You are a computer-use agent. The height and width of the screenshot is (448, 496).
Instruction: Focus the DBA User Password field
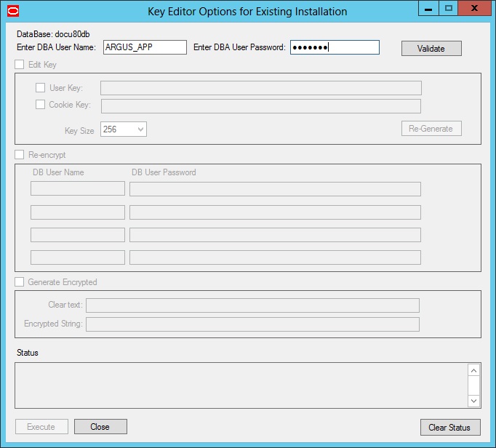pyautogui.click(x=335, y=47)
